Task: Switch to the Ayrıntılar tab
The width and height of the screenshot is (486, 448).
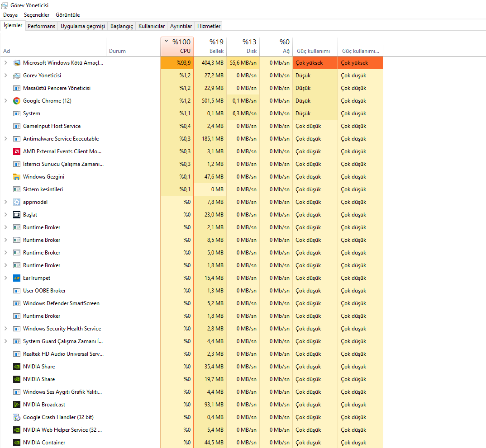Action: click(x=181, y=26)
